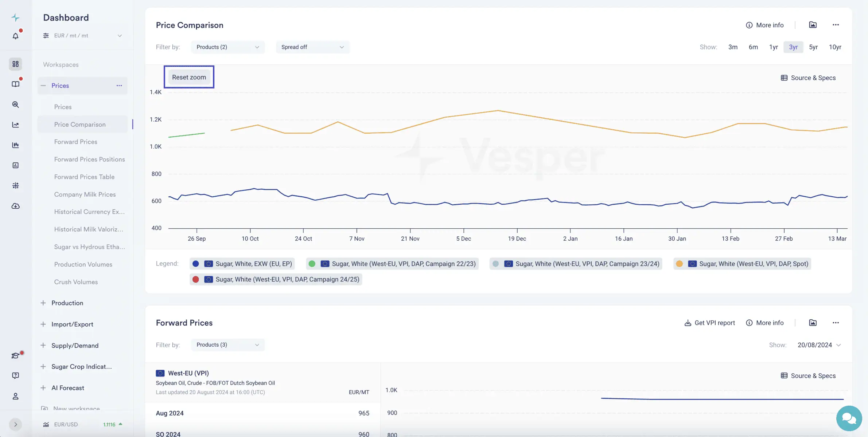Open the search analysis magnifier icon

15,105
